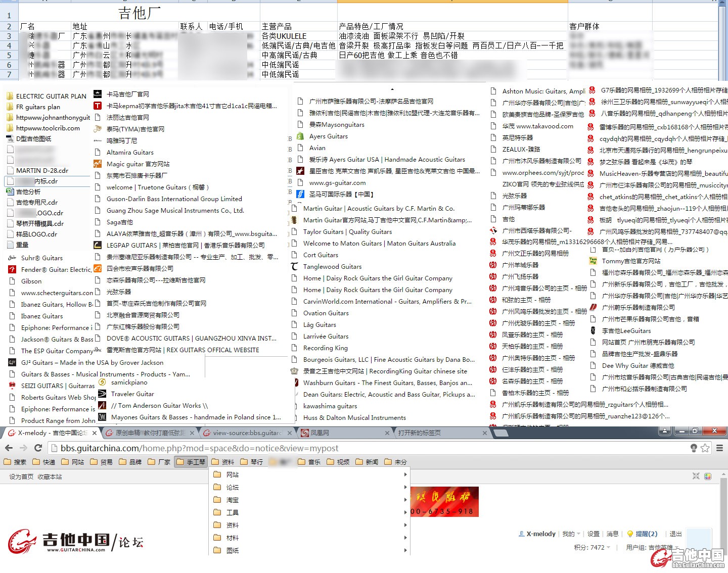
Task: Open the 消息 link
Action: [613, 534]
